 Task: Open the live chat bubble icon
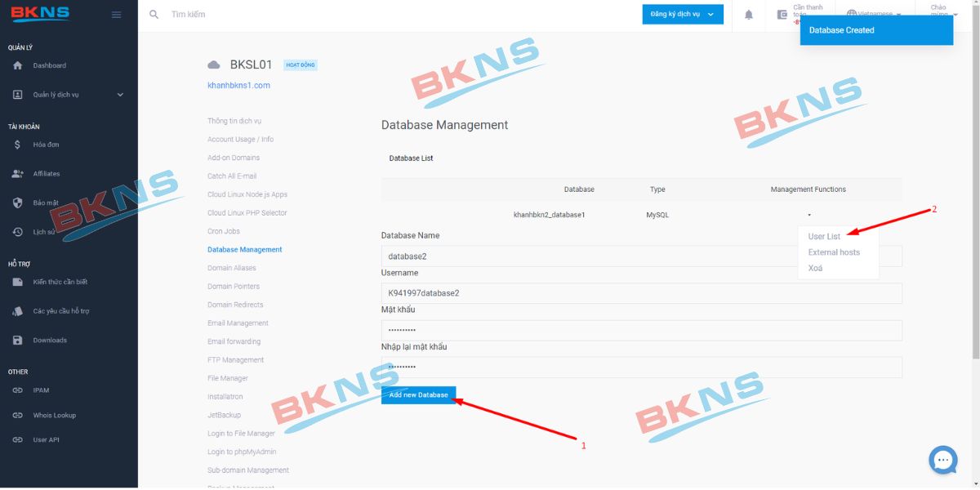point(943,460)
